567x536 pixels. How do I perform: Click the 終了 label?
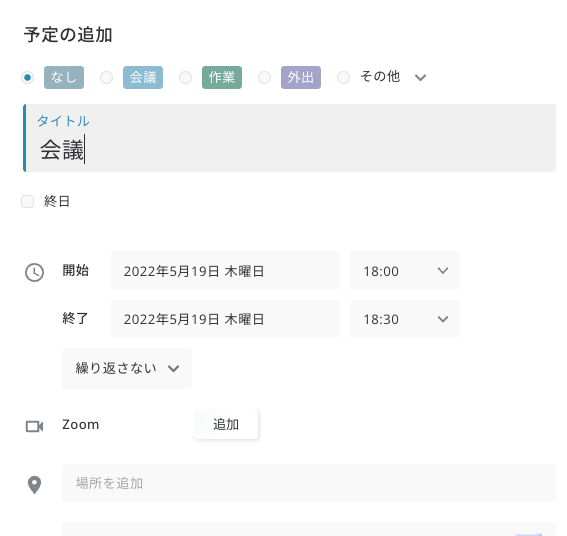point(76,318)
